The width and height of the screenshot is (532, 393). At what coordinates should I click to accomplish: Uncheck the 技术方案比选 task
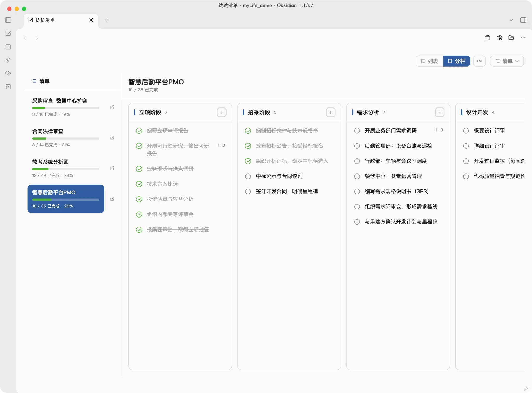point(139,184)
